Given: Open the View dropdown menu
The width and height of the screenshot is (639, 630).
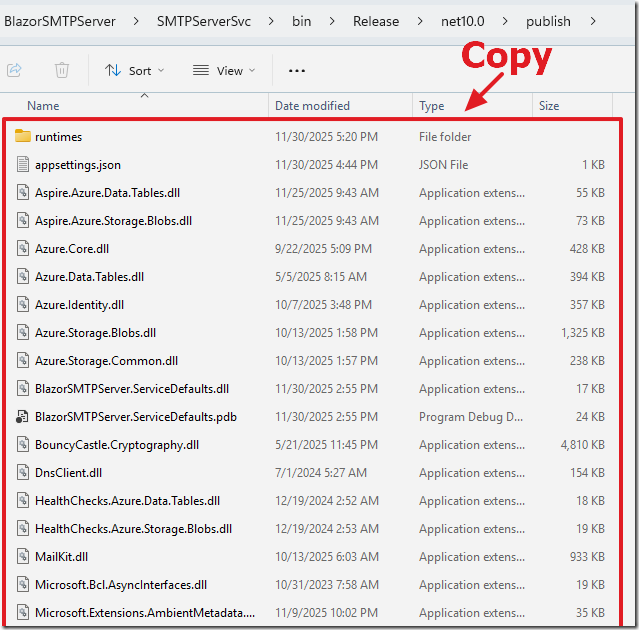Looking at the screenshot, I should (224, 71).
